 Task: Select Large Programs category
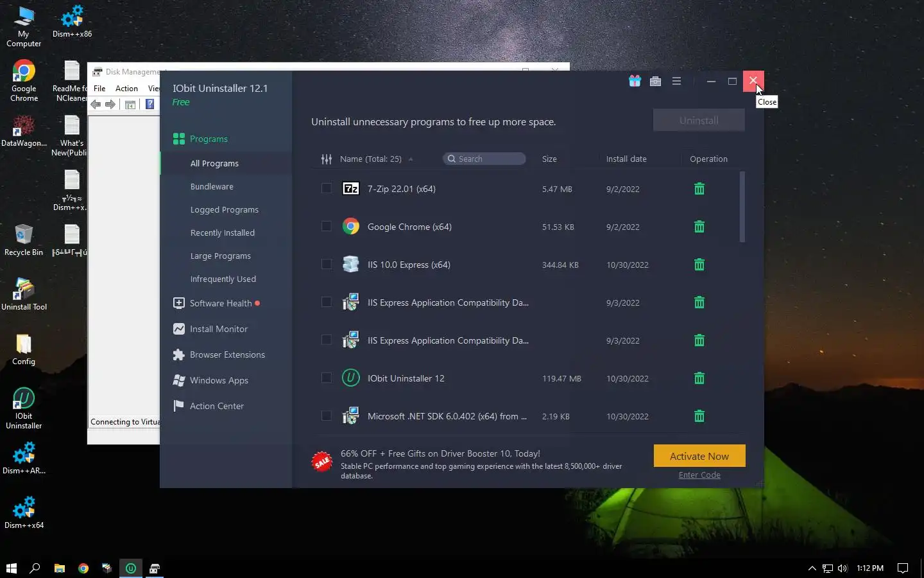click(x=220, y=256)
